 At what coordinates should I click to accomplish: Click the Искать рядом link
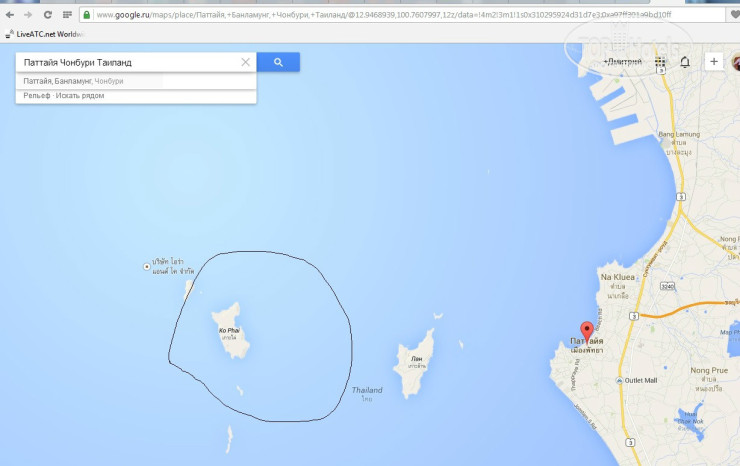click(x=80, y=95)
